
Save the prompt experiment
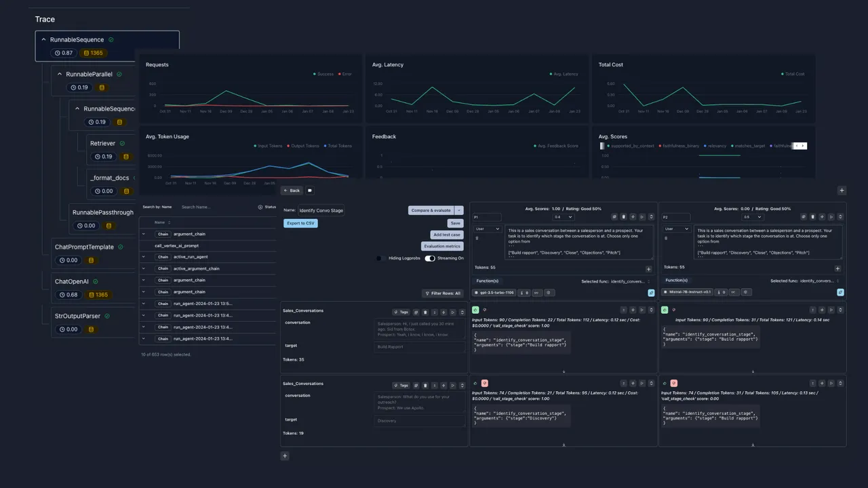[x=456, y=223]
